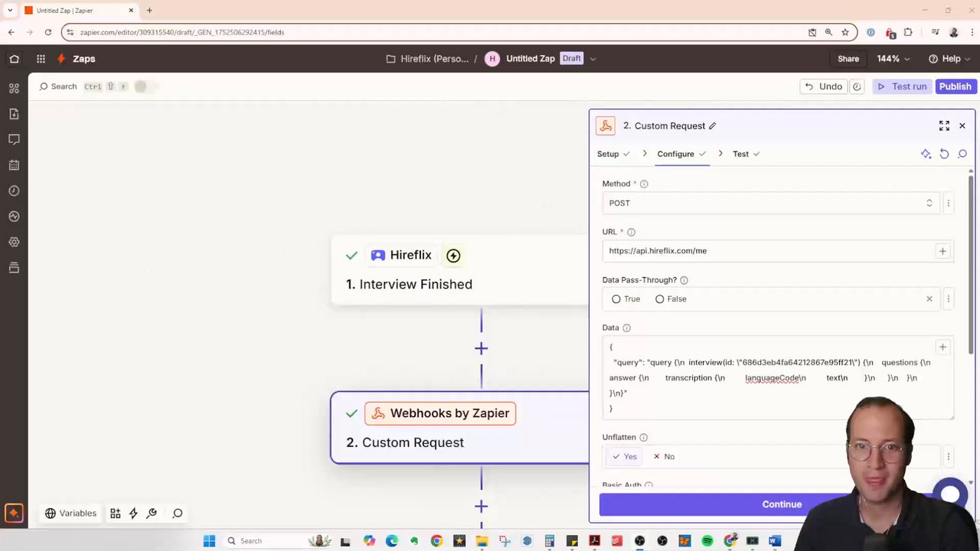Click the URL info icon
The image size is (980, 551).
coord(631,232)
